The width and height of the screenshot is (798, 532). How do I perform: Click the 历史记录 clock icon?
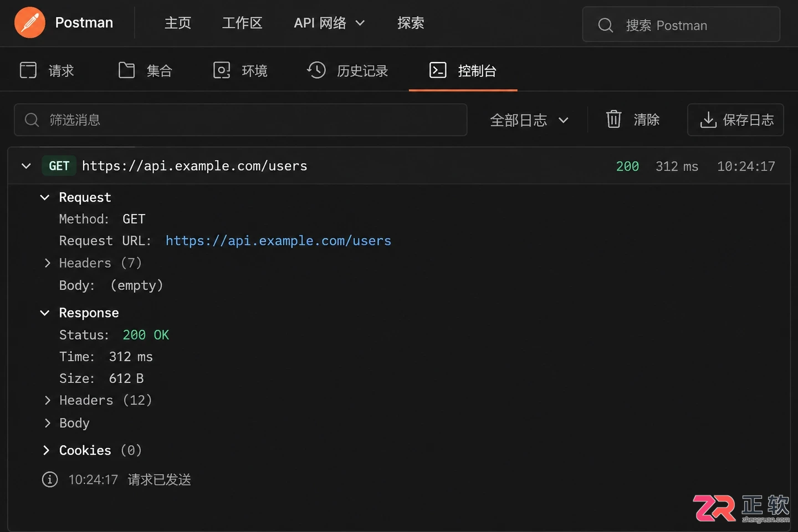tap(316, 70)
